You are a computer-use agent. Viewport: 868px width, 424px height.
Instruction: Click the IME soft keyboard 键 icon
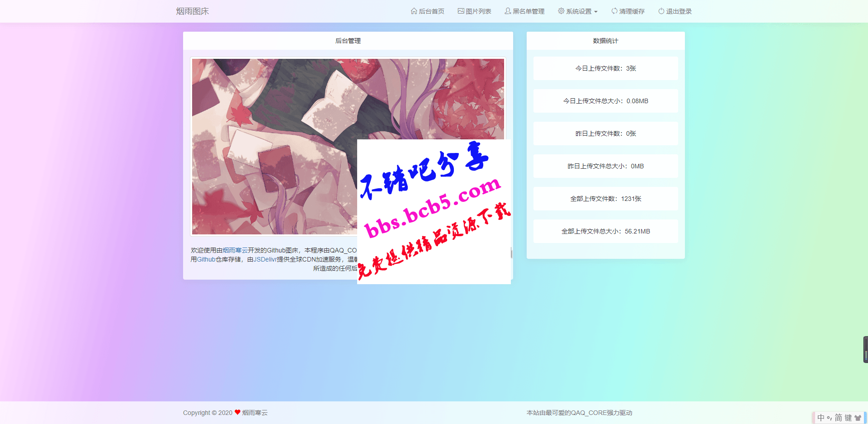coord(849,418)
